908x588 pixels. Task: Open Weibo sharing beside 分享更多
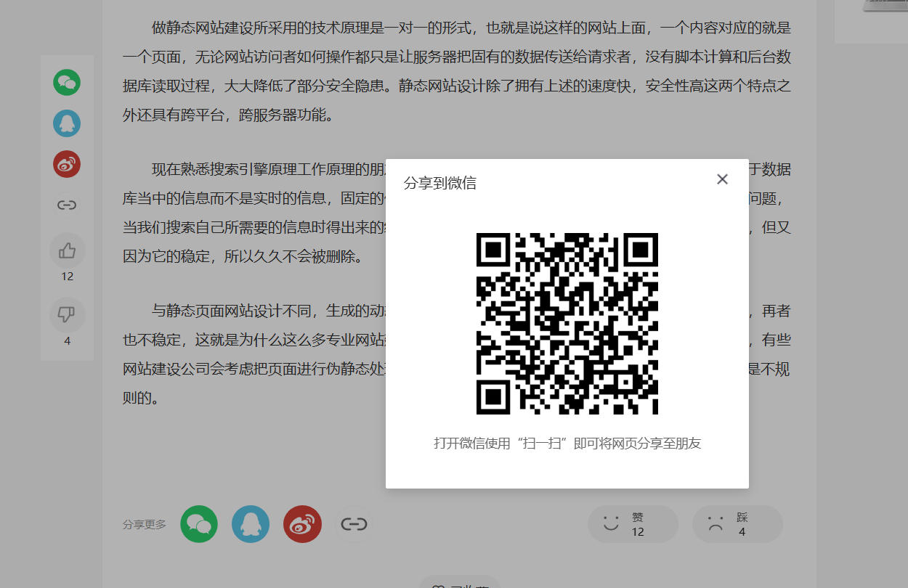tap(302, 524)
